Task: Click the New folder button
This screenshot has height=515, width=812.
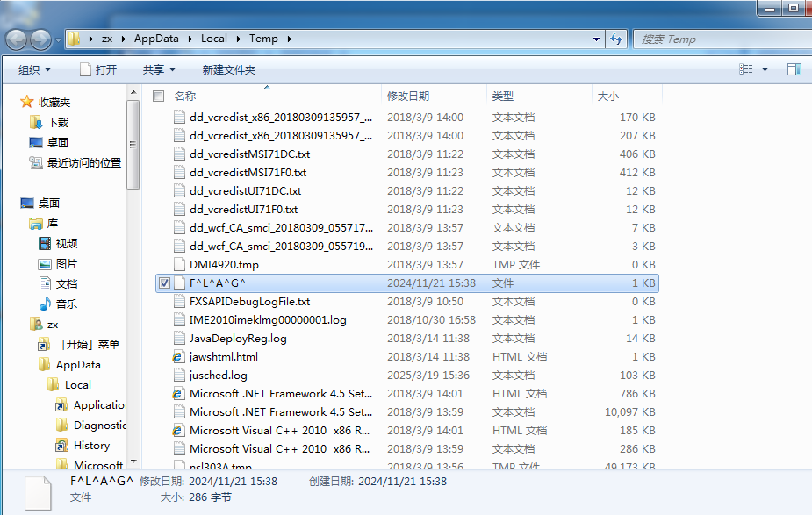Action: [228, 69]
